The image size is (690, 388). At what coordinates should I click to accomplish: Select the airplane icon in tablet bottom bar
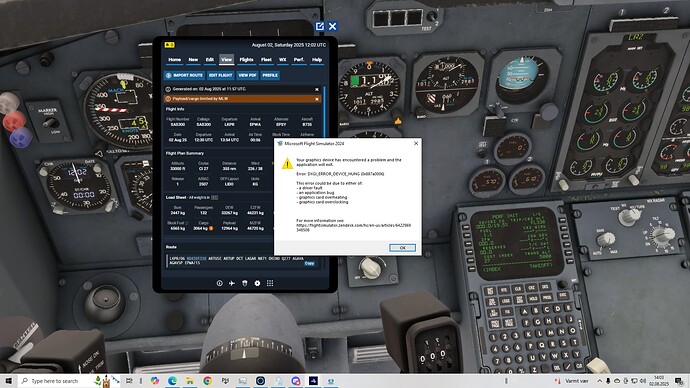[x=232, y=283]
